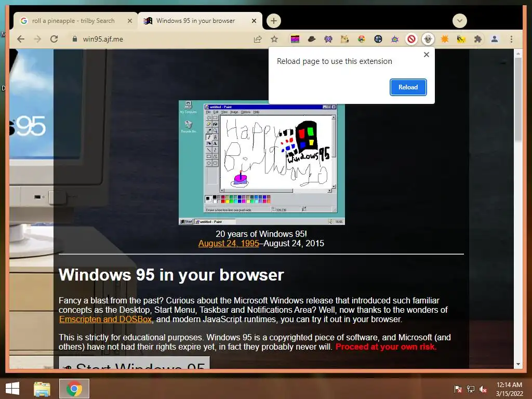Screen dimensions: 532x399
Task: Click the blue Reload button
Action: 408,87
